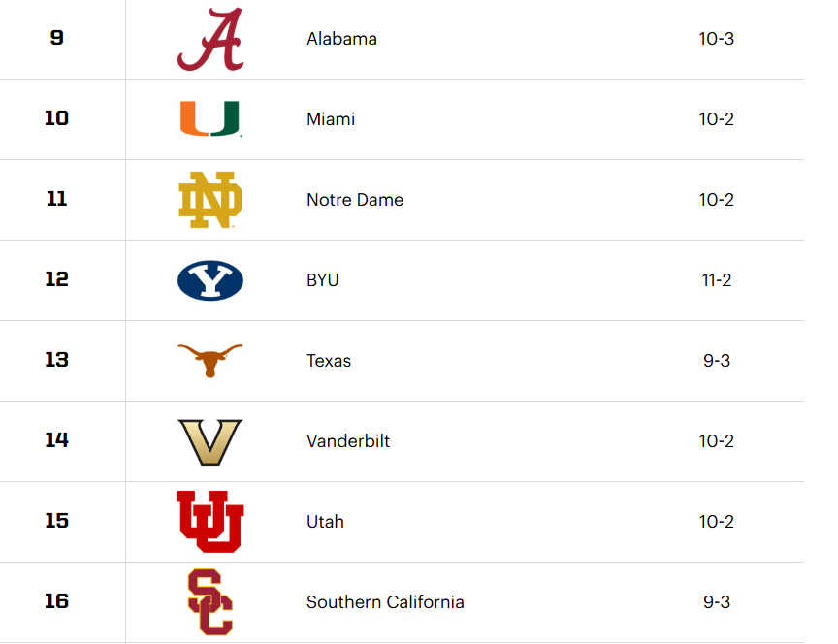Image resolution: width=838 pixels, height=644 pixels.
Task: Click the Miami orange-green U logo
Action: (x=209, y=119)
